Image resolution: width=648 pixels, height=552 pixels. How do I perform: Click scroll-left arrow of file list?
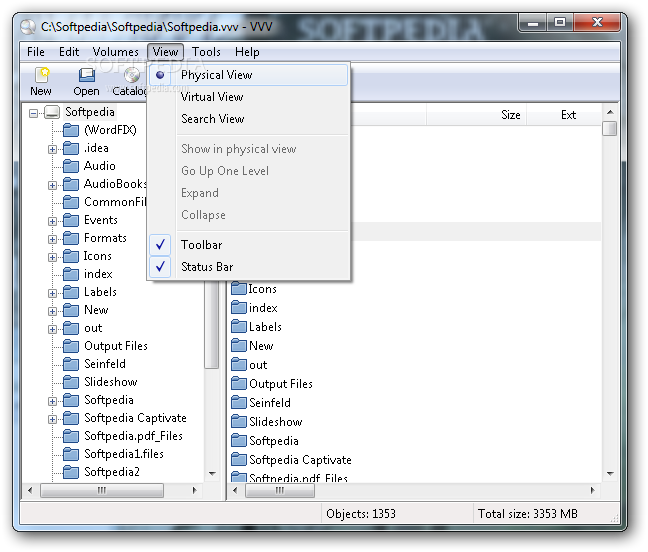tap(236, 490)
